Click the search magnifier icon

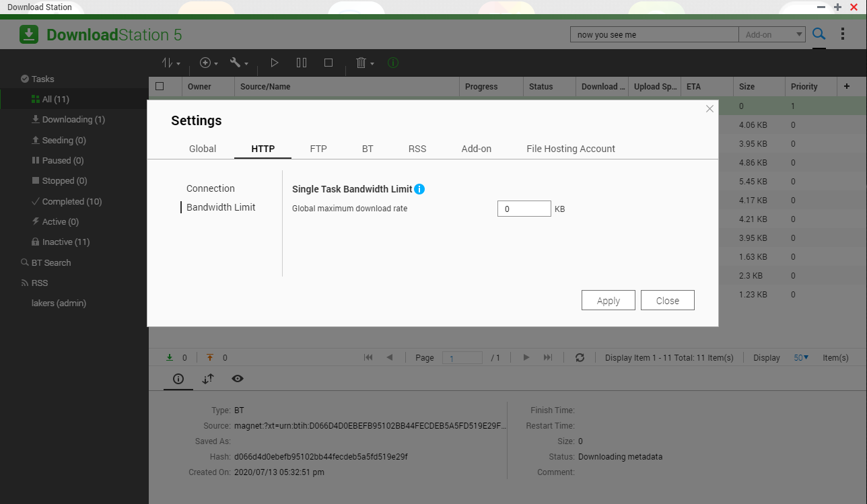[x=819, y=34]
